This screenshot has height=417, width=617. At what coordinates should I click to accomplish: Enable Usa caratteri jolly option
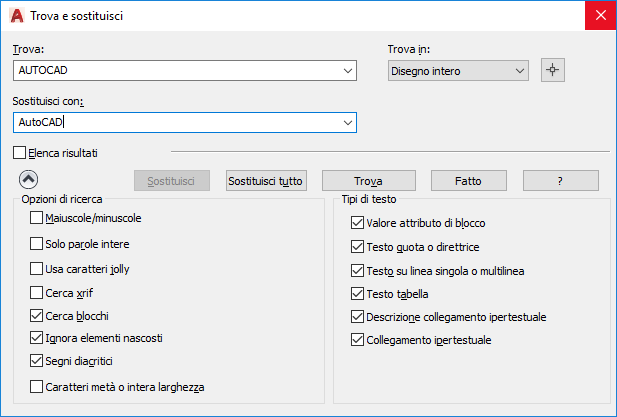tap(36, 269)
